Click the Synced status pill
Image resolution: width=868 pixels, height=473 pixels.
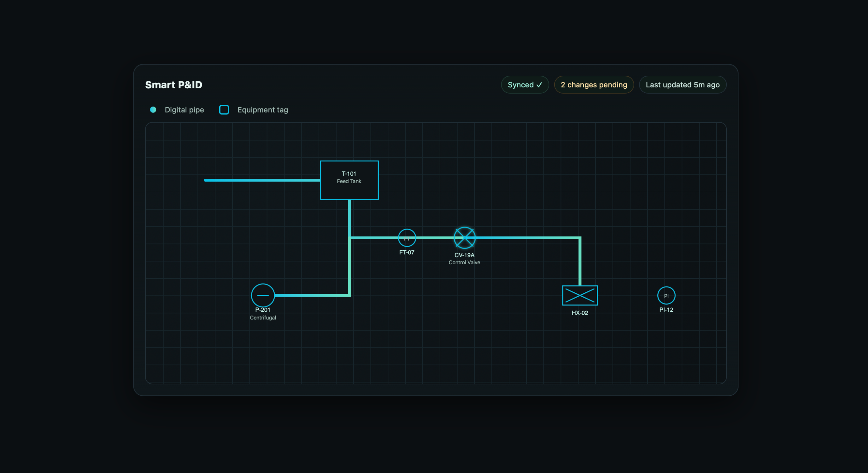(525, 85)
